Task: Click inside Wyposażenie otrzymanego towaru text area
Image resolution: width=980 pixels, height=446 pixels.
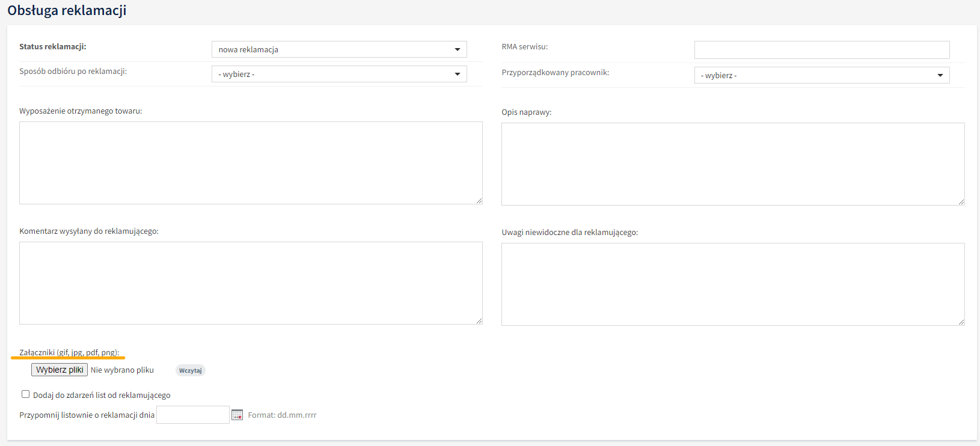Action: (251, 163)
